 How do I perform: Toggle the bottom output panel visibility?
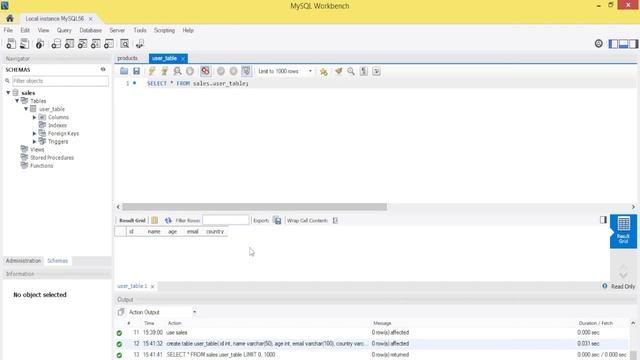click(x=623, y=44)
